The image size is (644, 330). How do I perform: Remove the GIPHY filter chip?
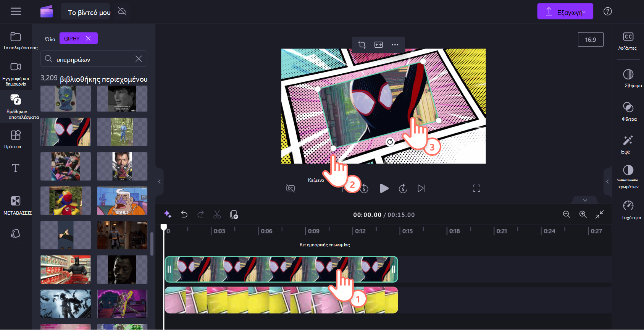pyautogui.click(x=88, y=38)
